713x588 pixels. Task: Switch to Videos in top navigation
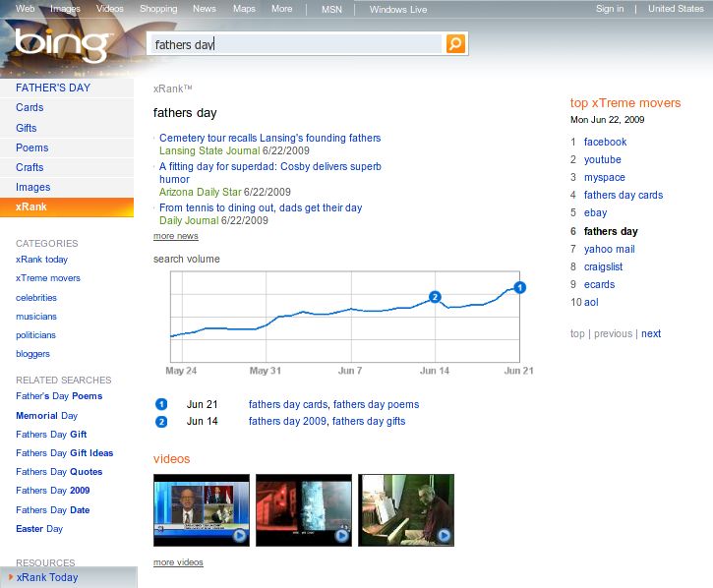(x=109, y=8)
